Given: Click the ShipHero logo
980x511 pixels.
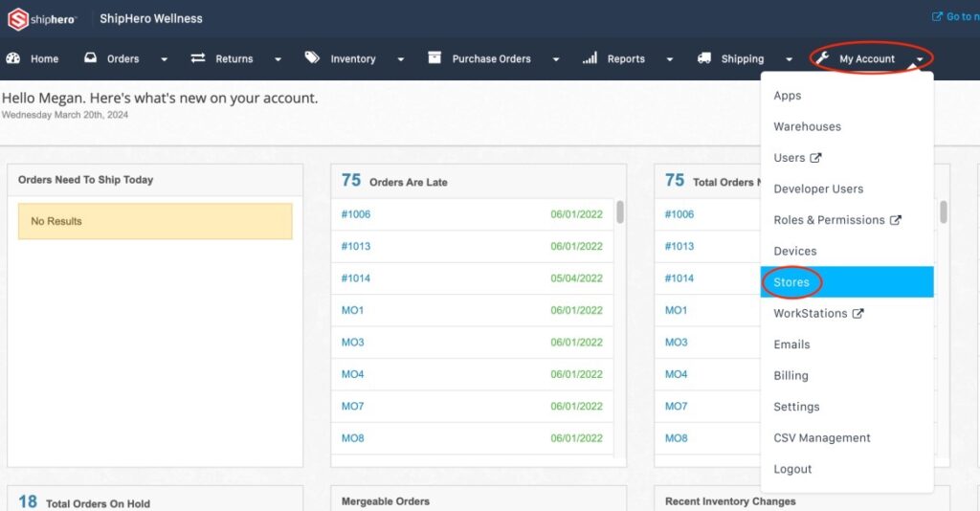Looking at the screenshot, I should (42, 19).
